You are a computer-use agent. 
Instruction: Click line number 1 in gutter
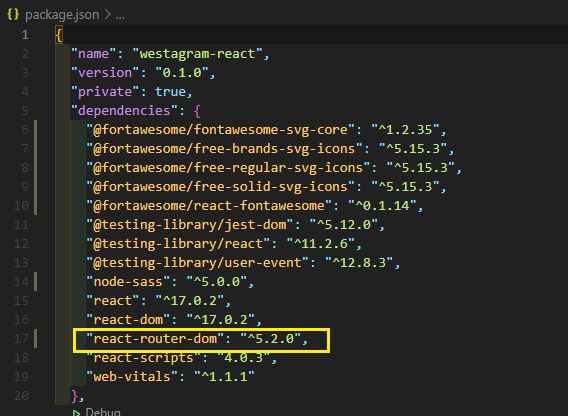pos(25,35)
